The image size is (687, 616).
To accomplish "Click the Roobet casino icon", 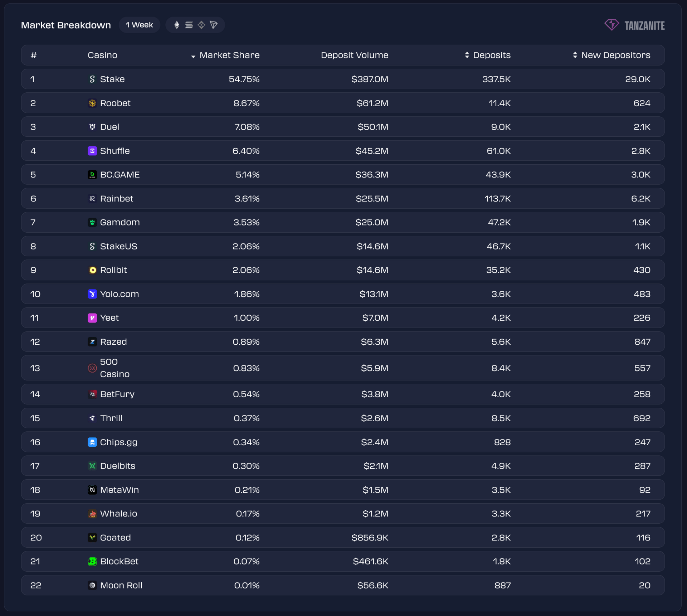I will coord(92,103).
